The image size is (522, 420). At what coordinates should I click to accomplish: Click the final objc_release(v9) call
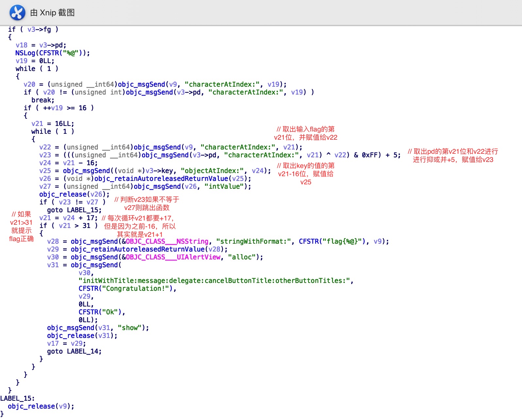click(41, 406)
